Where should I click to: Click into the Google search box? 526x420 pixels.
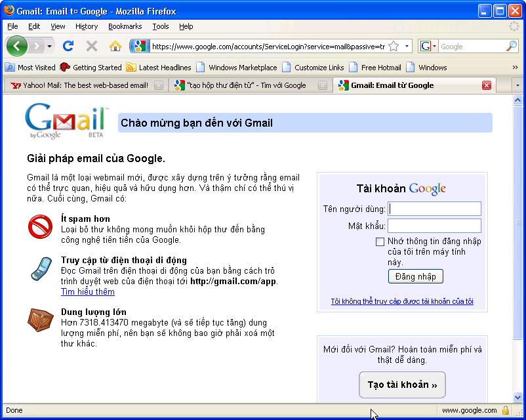[472, 47]
